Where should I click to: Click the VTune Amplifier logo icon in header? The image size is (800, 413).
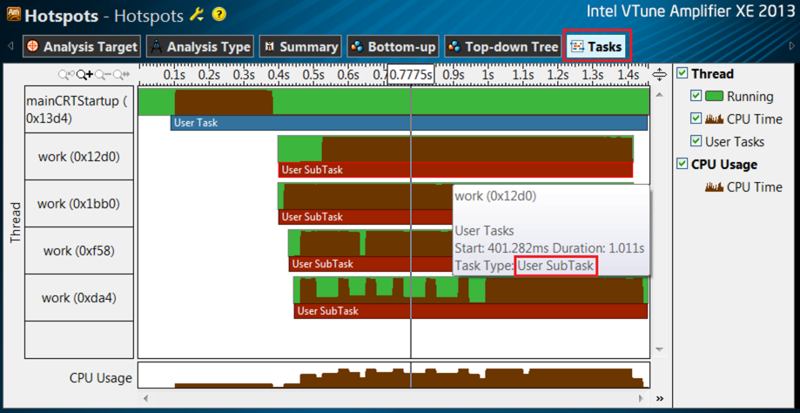(x=13, y=15)
